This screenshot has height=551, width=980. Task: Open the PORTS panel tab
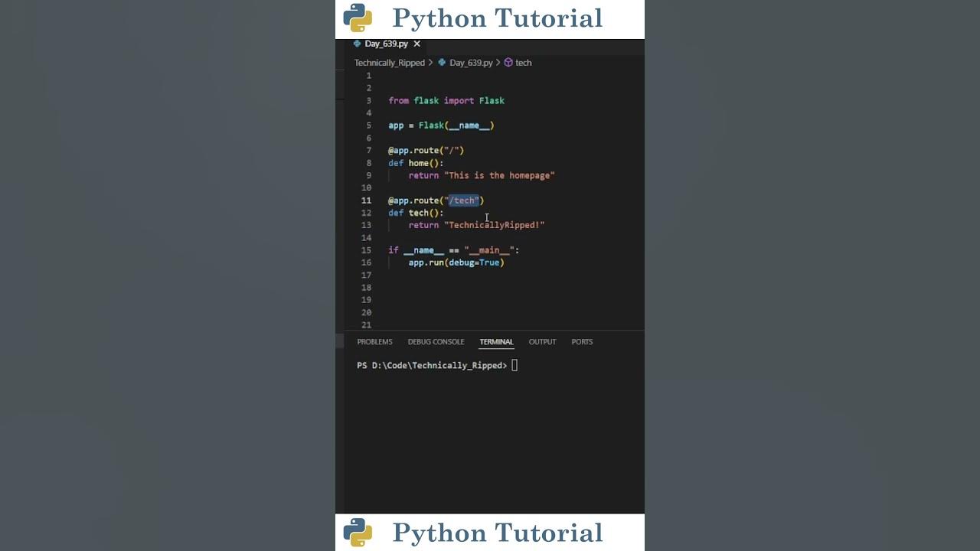point(582,342)
